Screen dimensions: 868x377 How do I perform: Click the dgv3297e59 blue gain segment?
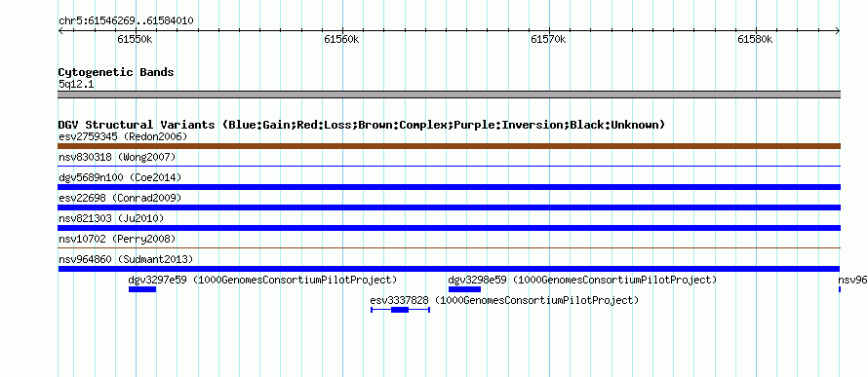coord(142,289)
